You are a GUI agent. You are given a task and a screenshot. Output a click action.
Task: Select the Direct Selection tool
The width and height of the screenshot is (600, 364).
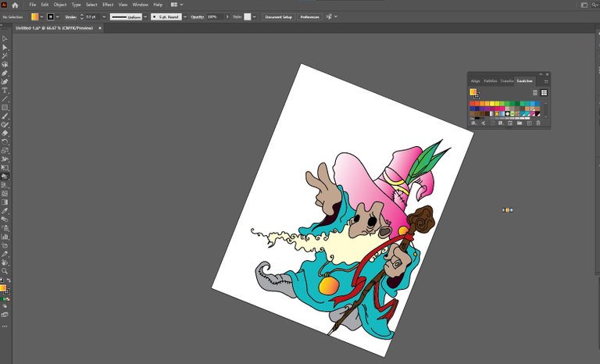tap(5, 48)
